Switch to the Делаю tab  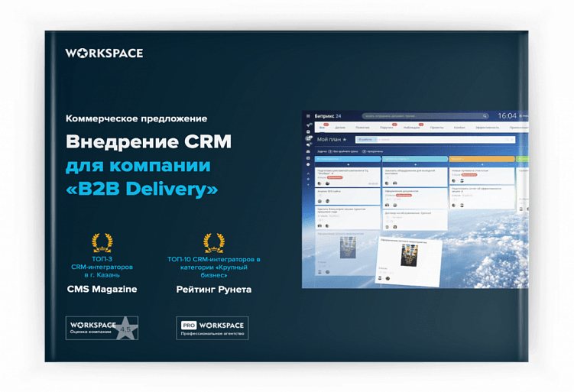339,127
